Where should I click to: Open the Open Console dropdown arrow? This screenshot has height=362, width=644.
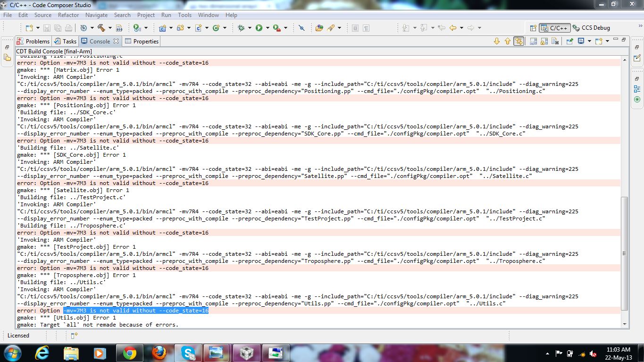click(x=607, y=41)
